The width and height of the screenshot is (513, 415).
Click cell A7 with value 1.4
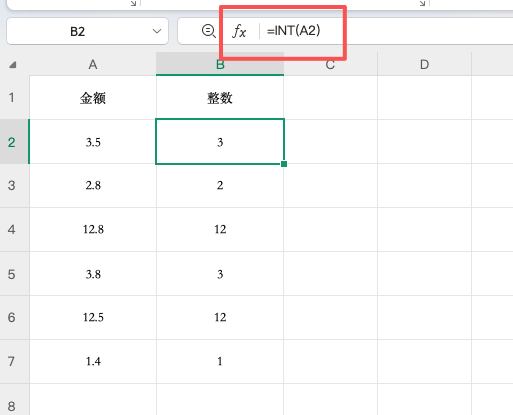pos(93,361)
